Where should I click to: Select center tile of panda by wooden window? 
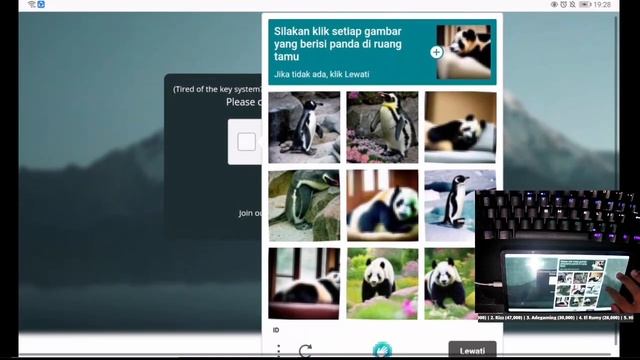[382, 205]
